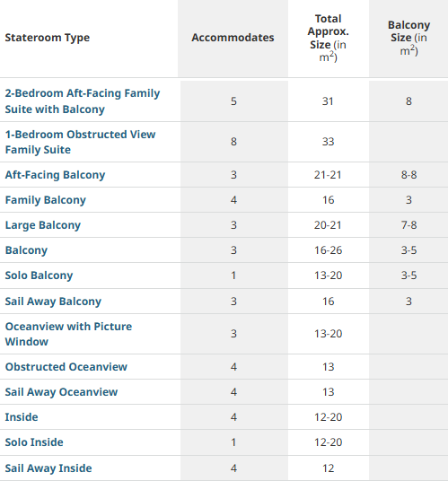The image size is (448, 481).
Task: Open 1-Bedroom Obstructed View Family Suite link
Action: [x=81, y=142]
